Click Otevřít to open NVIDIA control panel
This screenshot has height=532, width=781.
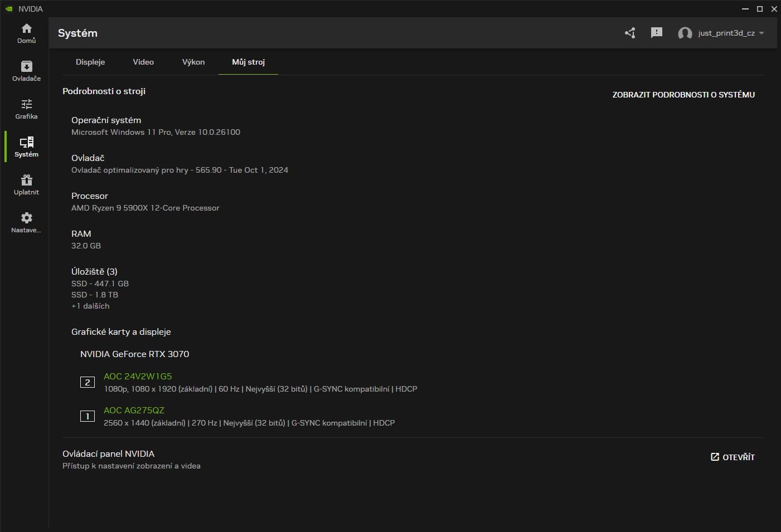733,457
